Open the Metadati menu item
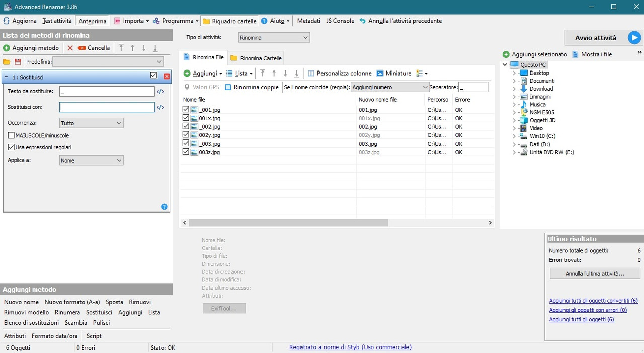644x353 pixels. click(309, 21)
